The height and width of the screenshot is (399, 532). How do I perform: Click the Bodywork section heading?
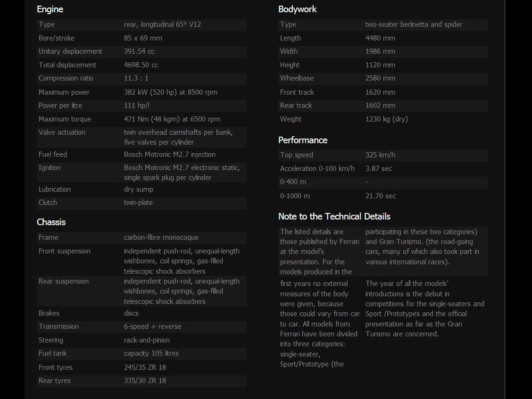298,9
